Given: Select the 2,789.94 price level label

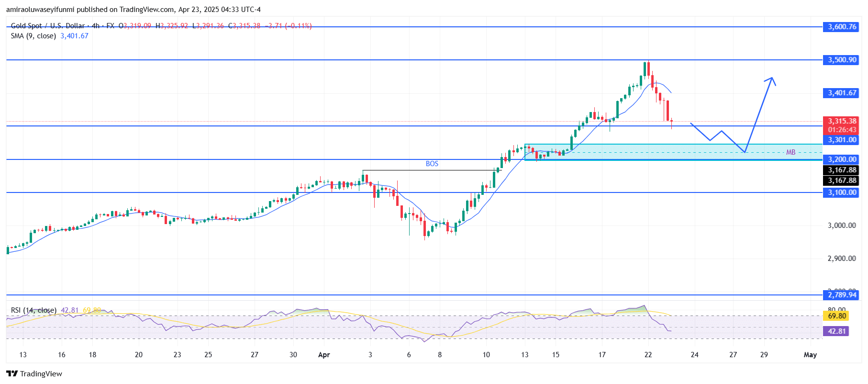Looking at the screenshot, I should (x=842, y=295).
